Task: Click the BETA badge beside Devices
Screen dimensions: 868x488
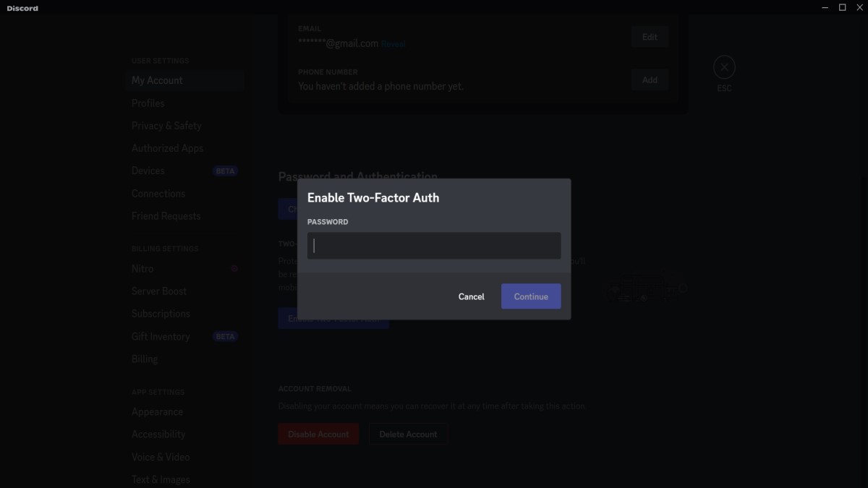Action: [x=225, y=171]
